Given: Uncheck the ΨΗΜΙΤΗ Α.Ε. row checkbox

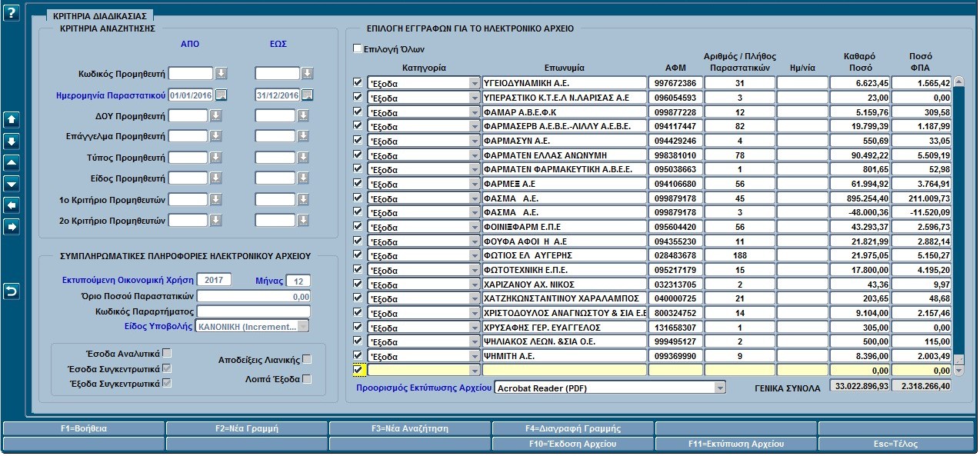Looking at the screenshot, I should coord(358,355).
